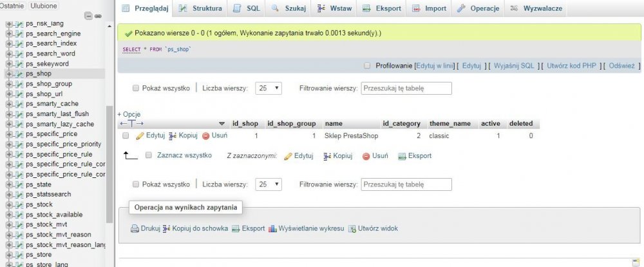Click the table icon beside ps_search_engine
The image size is (644, 267).
point(19,34)
